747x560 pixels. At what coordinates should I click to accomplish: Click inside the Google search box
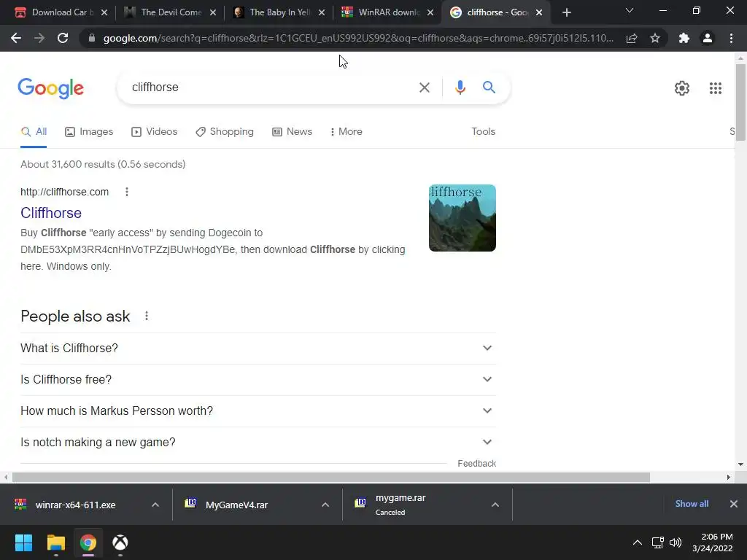pos(267,87)
